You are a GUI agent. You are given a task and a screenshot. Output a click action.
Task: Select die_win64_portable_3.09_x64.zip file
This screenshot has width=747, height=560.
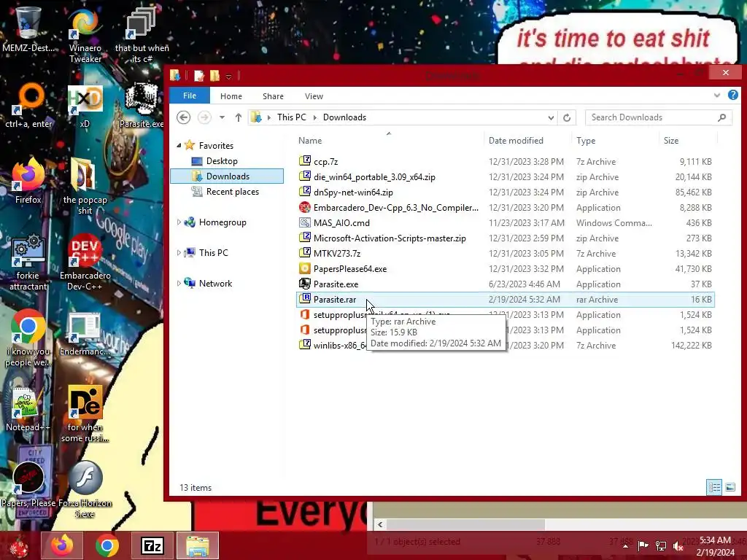[505, 176]
